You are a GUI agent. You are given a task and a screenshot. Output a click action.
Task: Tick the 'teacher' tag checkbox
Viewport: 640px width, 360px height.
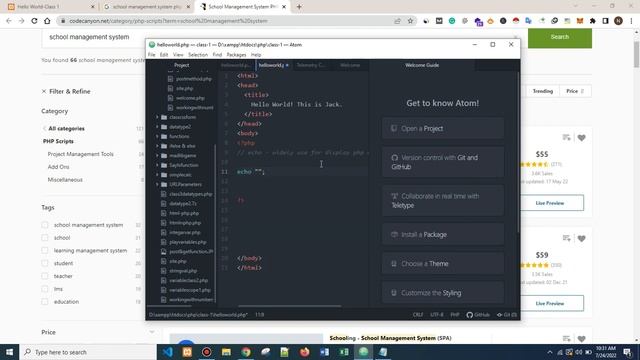click(x=45, y=276)
